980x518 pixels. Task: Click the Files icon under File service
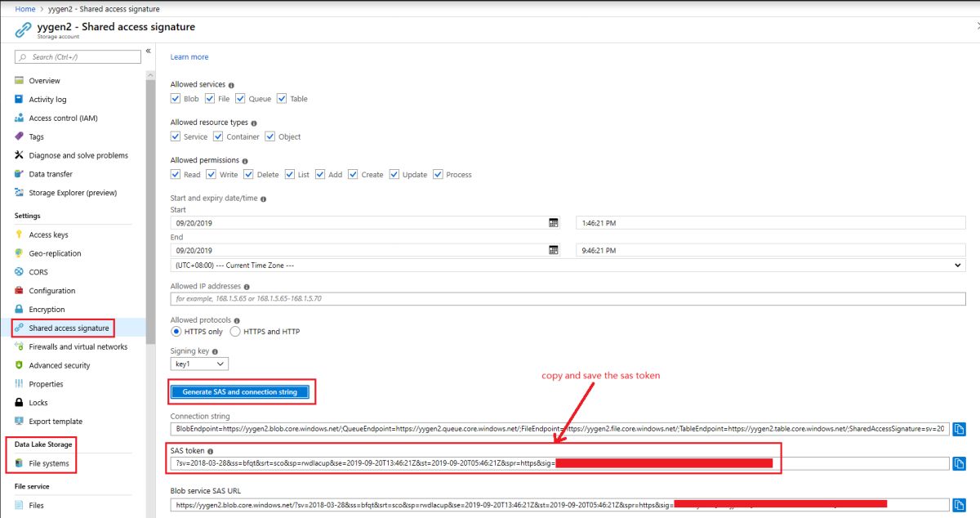(x=19, y=506)
